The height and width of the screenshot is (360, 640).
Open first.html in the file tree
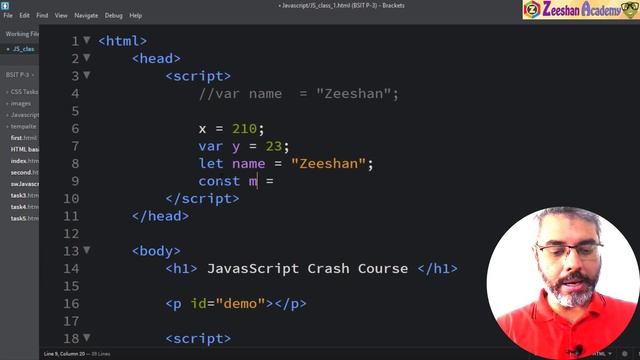point(24,138)
